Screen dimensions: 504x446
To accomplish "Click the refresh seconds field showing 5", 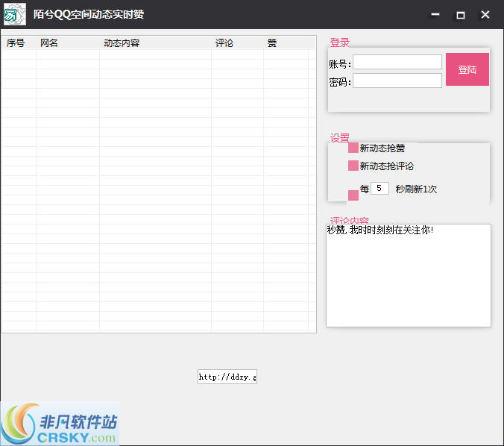I will [x=379, y=188].
